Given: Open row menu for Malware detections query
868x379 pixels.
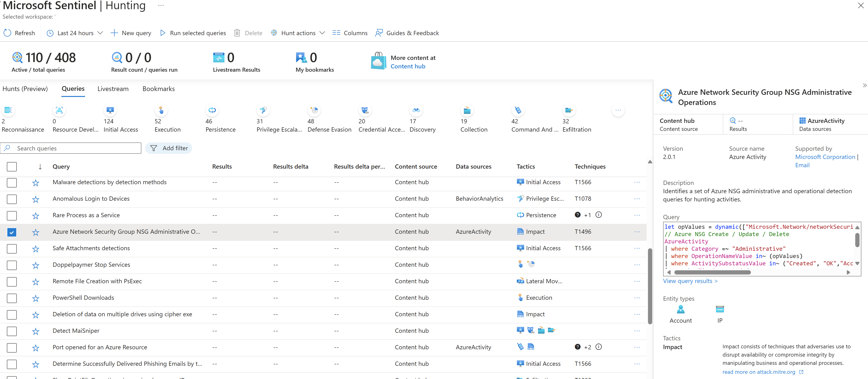Looking at the screenshot, I should click(637, 182).
